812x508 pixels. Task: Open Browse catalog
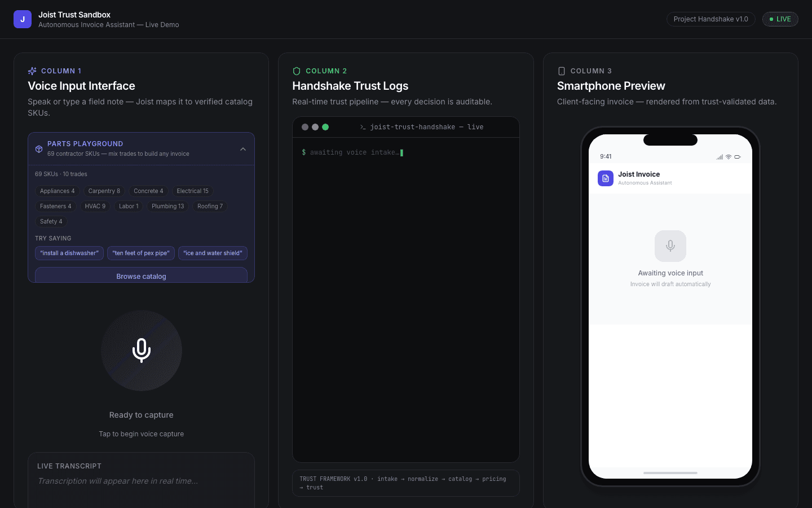(x=141, y=276)
